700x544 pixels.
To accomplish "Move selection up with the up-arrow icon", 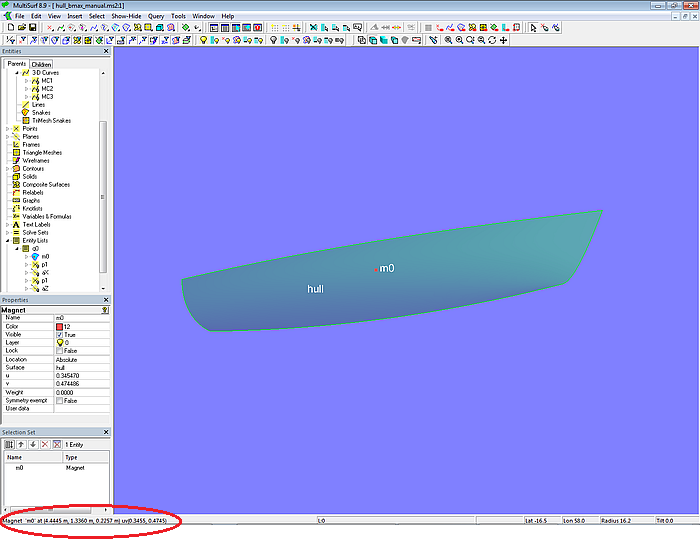I will pyautogui.click(x=21, y=444).
